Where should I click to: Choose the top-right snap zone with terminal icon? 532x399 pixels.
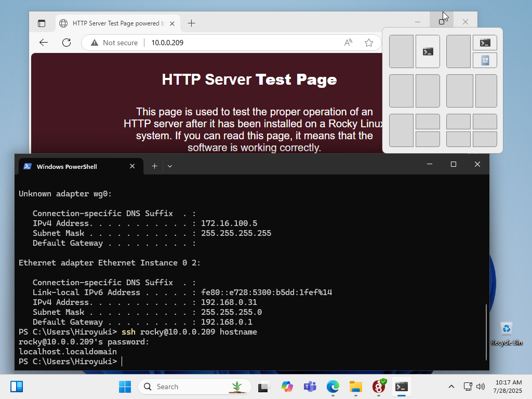tap(485, 43)
